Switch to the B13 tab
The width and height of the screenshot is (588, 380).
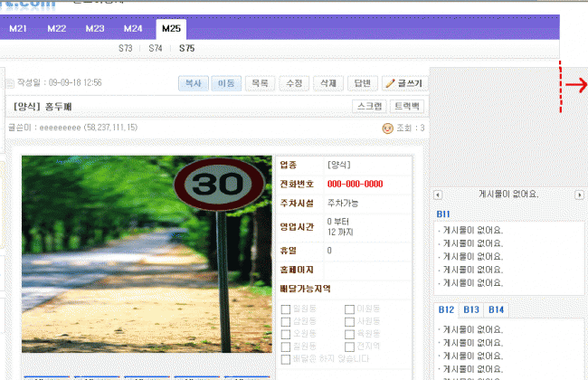(x=471, y=309)
